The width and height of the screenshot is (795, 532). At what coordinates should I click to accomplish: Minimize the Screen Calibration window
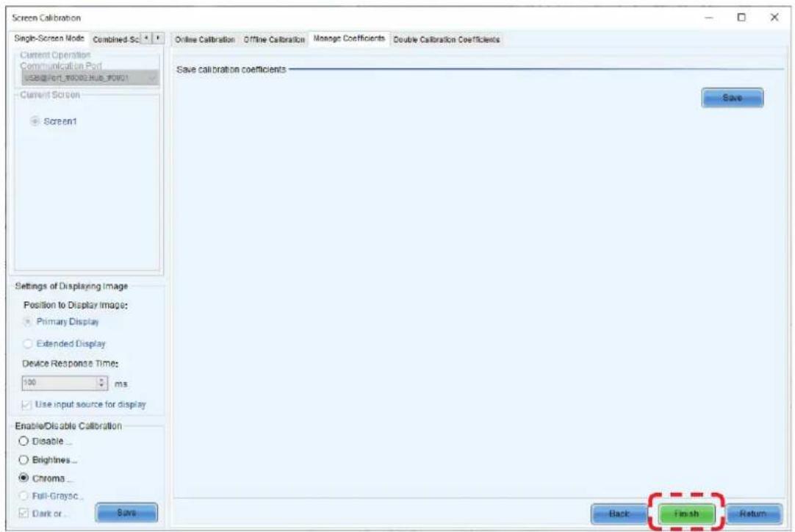(709, 18)
